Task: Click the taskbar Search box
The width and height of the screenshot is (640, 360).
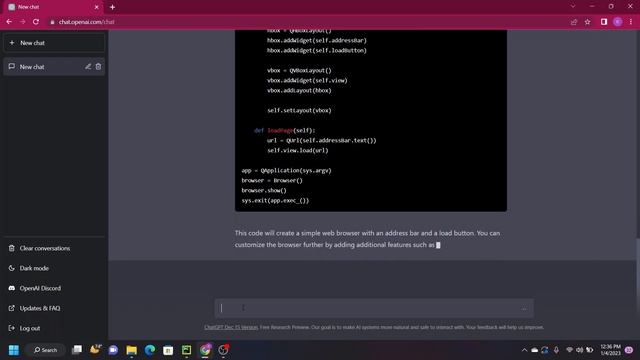Action: [45, 350]
